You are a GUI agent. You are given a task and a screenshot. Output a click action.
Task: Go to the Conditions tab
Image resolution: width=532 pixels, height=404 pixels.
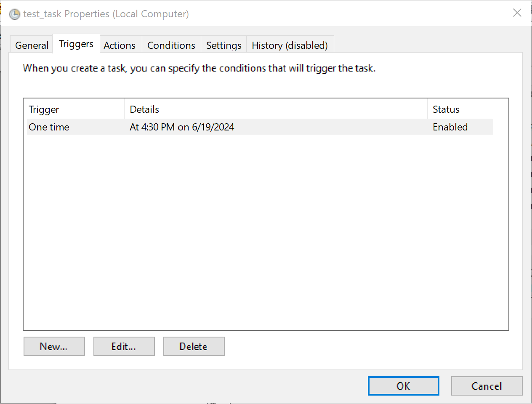click(171, 45)
